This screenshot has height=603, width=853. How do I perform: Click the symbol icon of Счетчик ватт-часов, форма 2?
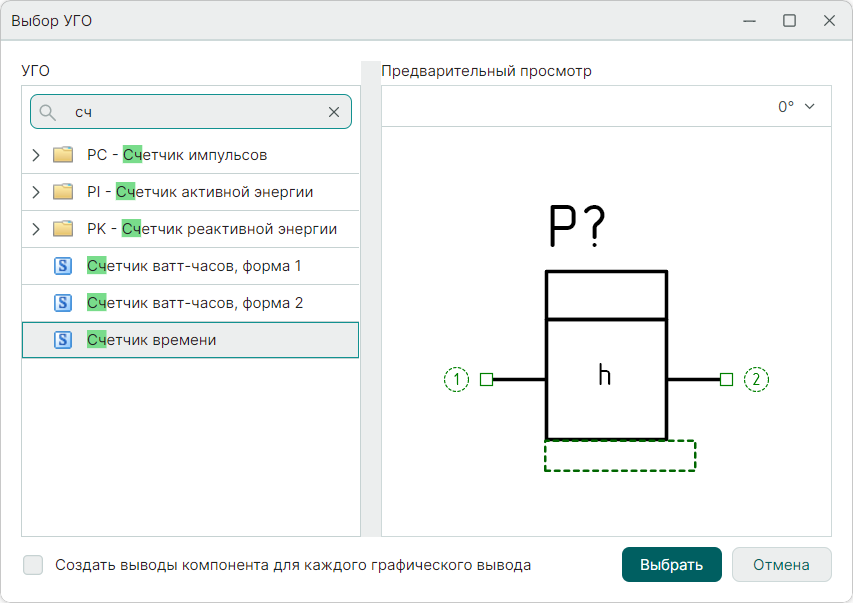[63, 303]
